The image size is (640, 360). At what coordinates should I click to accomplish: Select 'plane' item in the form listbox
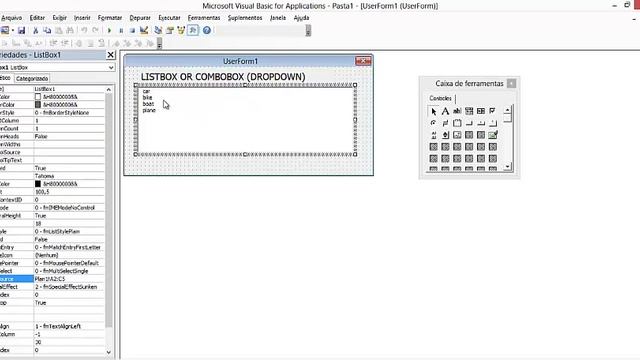tap(149, 110)
